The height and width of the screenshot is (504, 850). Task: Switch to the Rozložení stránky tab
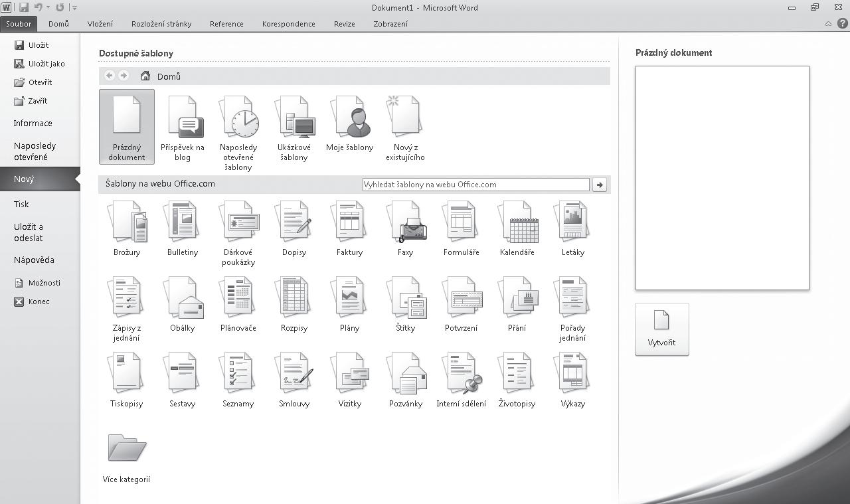pos(161,24)
